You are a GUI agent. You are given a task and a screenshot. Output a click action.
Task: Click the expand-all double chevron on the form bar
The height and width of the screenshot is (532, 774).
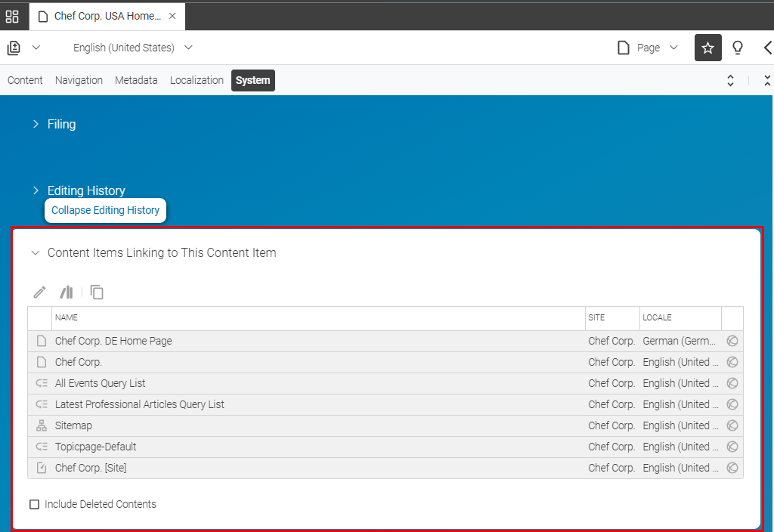(x=730, y=80)
